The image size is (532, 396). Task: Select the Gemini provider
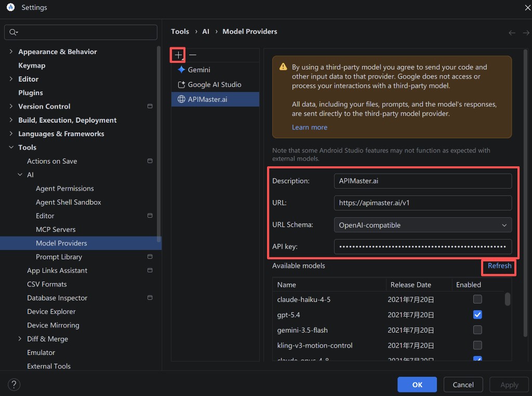point(215,70)
